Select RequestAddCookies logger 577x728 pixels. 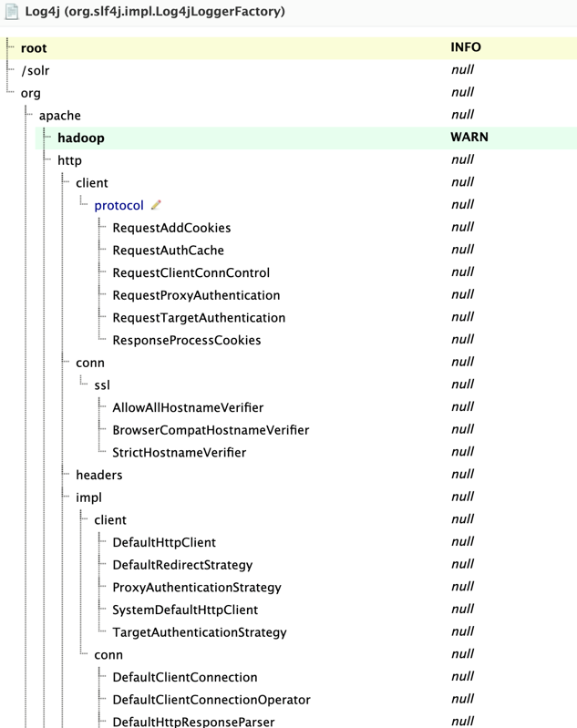[x=172, y=228]
